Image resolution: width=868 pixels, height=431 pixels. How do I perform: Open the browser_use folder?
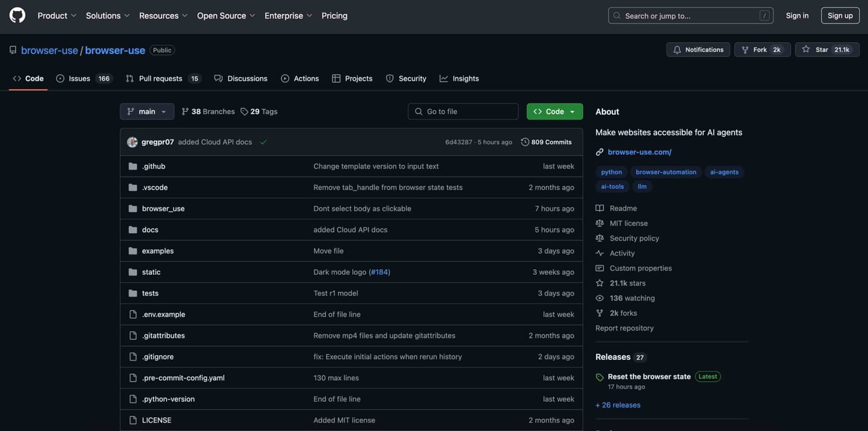pos(163,209)
